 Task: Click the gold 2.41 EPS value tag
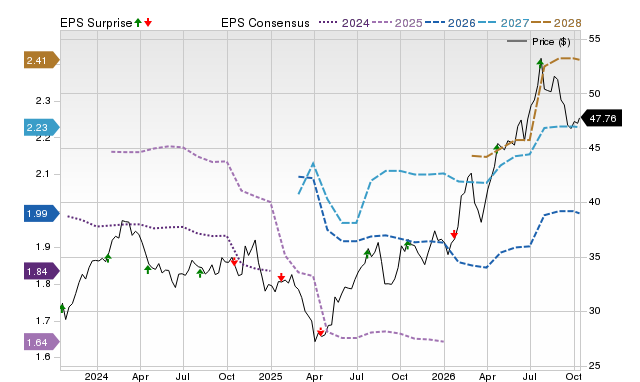pos(42,60)
